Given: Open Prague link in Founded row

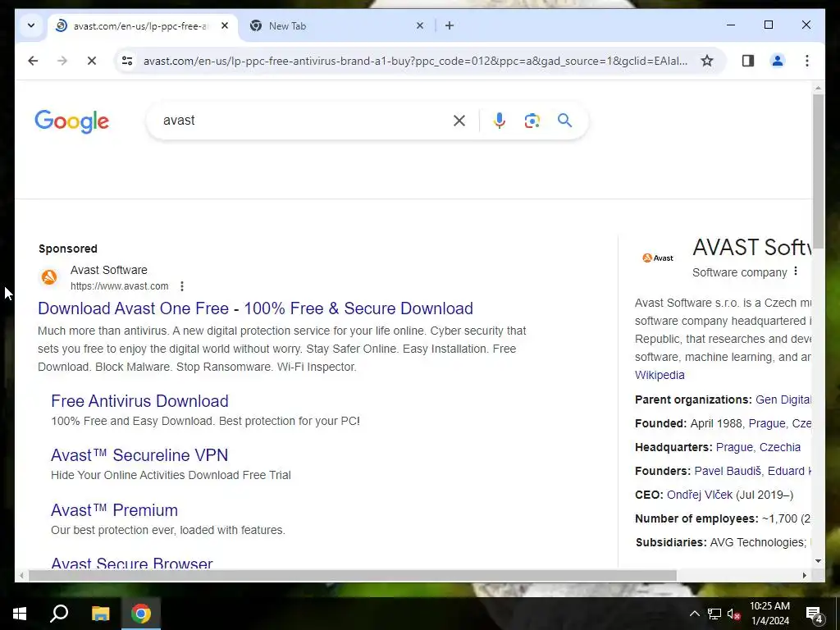Looking at the screenshot, I should [767, 423].
